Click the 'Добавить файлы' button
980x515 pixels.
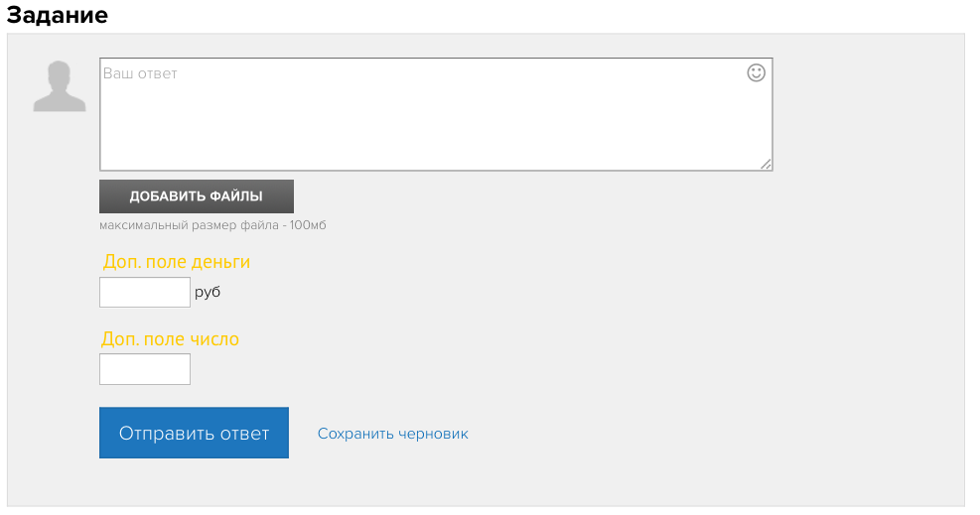pos(197,196)
